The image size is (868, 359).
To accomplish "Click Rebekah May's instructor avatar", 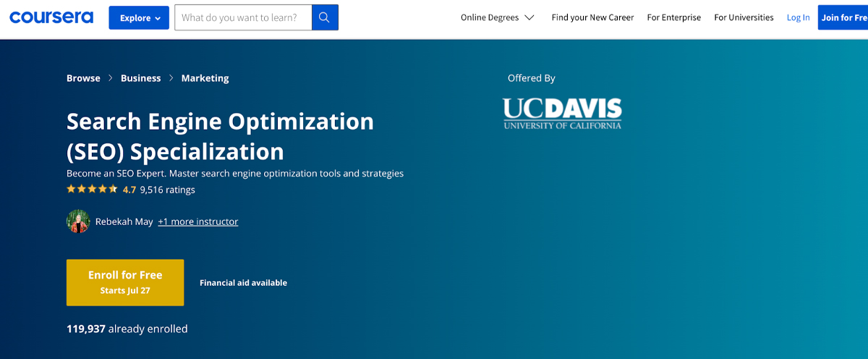I will click(x=78, y=221).
